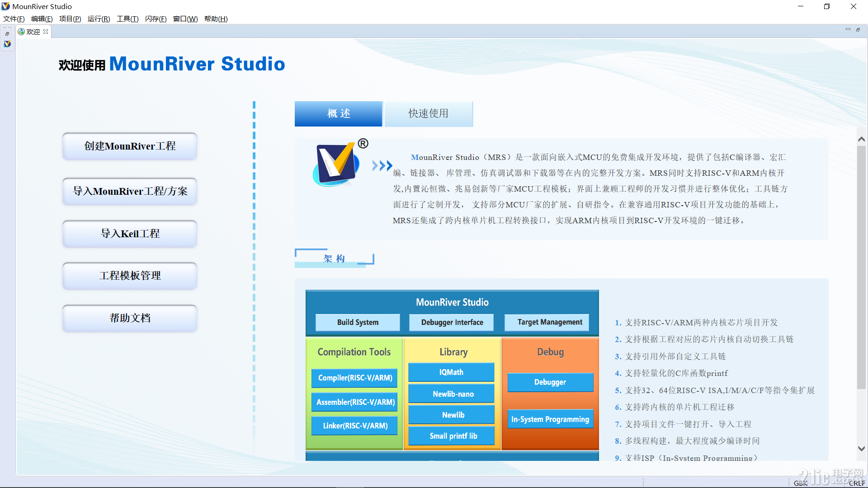Image resolution: width=868 pixels, height=488 pixels.
Task: Open the 运行(R) menu
Action: [99, 19]
